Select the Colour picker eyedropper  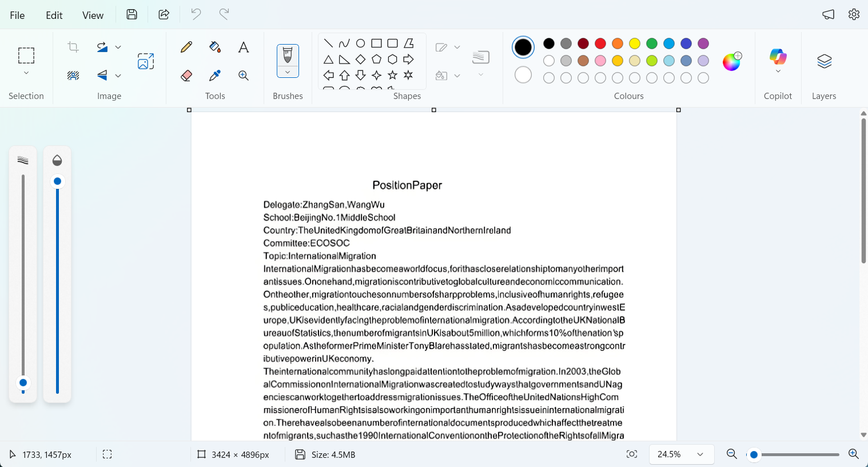(215, 75)
